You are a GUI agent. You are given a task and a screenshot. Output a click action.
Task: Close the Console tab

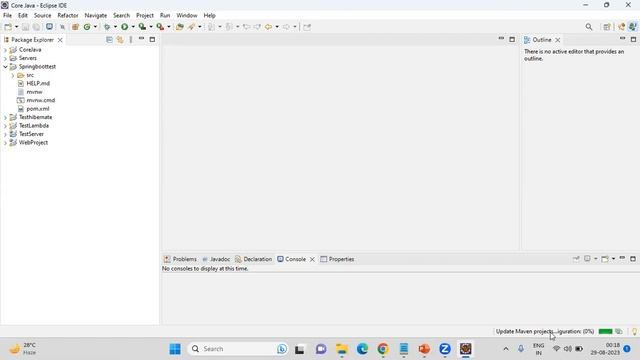tap(312, 259)
